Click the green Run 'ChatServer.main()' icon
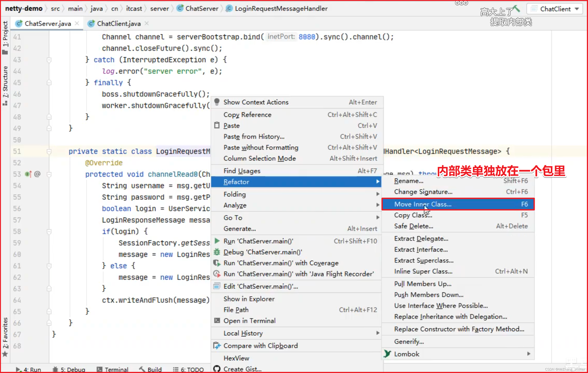This screenshot has width=588, height=373. click(x=217, y=241)
